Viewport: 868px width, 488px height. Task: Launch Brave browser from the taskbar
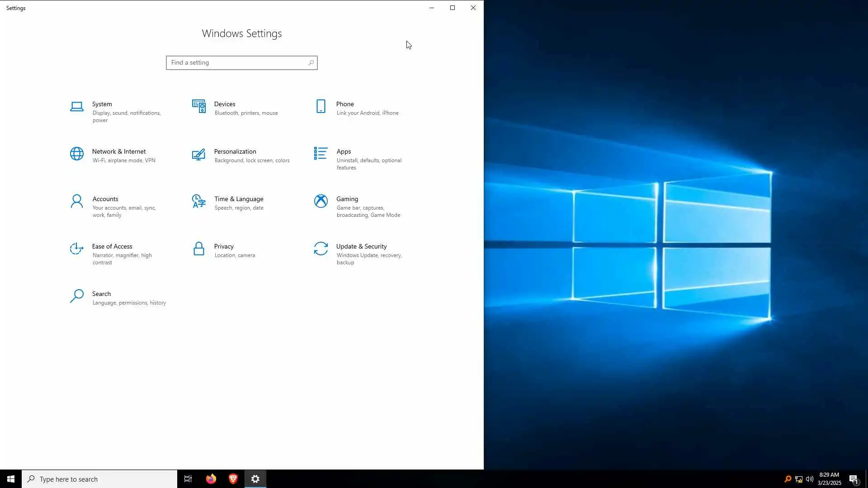pyautogui.click(x=233, y=479)
